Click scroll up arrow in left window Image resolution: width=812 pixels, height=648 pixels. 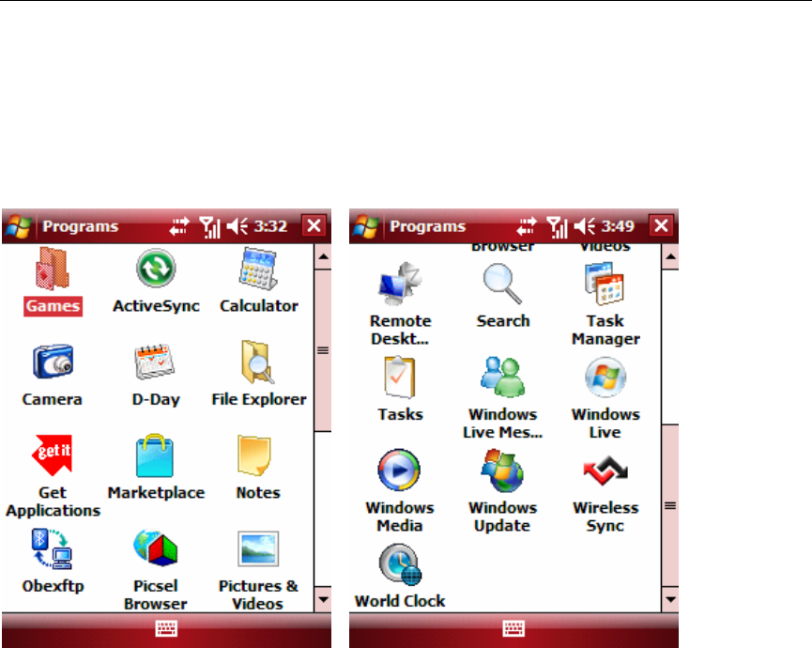(323, 256)
